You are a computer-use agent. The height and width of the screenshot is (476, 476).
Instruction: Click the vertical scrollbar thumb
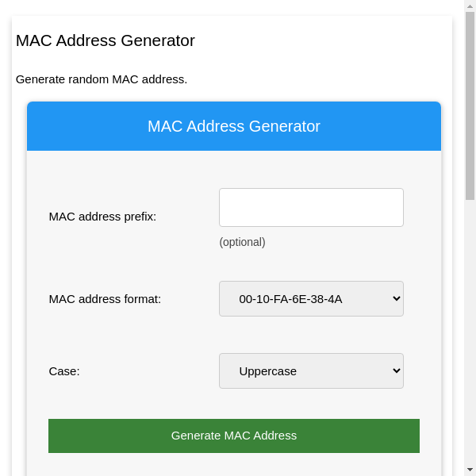click(x=470, y=103)
